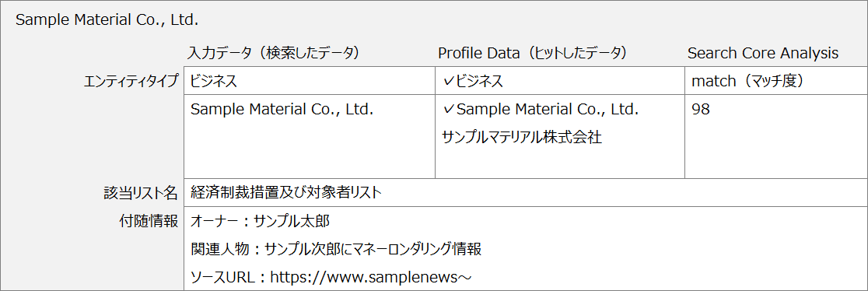Click the checkmark next to ビジネス profile data
Screen dimensions: 868x291
449,82
